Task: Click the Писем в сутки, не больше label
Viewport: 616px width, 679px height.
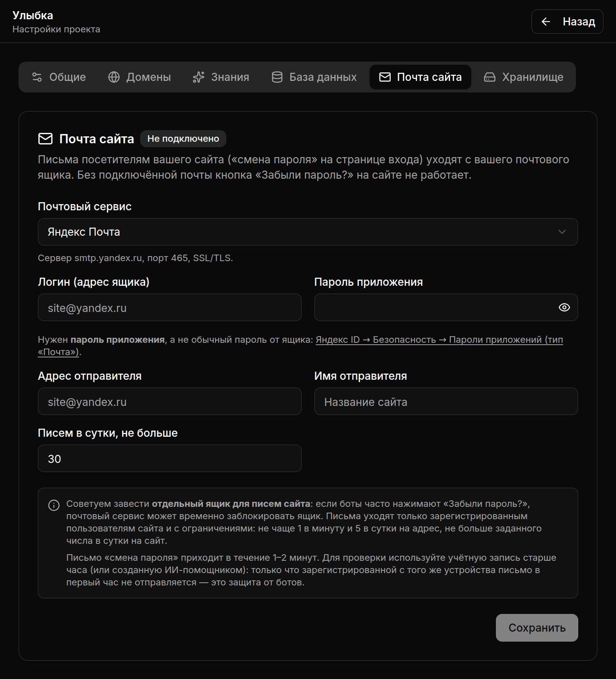Action: [x=108, y=433]
